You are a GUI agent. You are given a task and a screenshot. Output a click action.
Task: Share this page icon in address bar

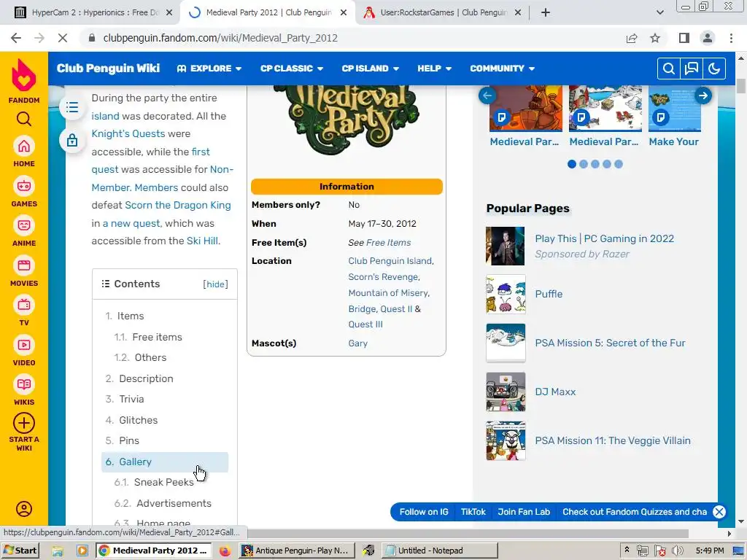[632, 38]
